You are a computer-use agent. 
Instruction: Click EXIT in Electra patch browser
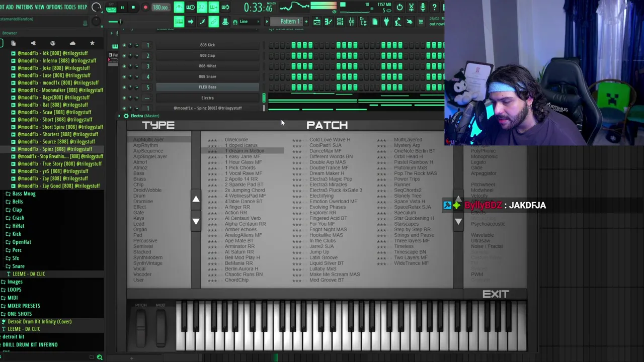(x=496, y=294)
